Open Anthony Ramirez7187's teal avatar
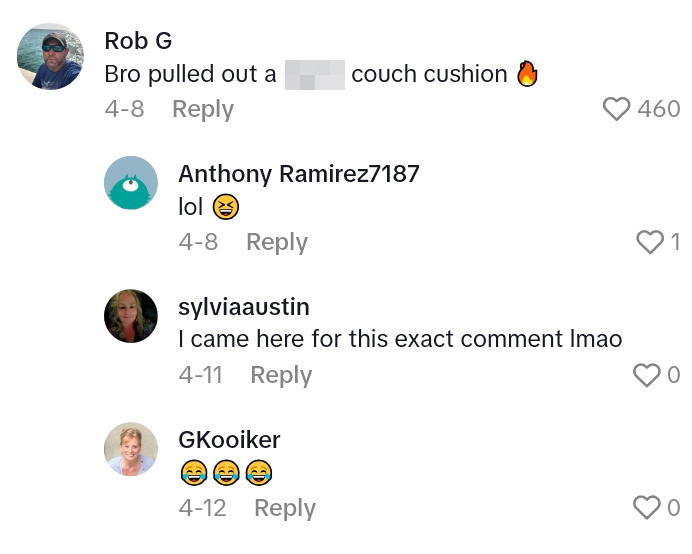The width and height of the screenshot is (692, 554). tap(131, 183)
